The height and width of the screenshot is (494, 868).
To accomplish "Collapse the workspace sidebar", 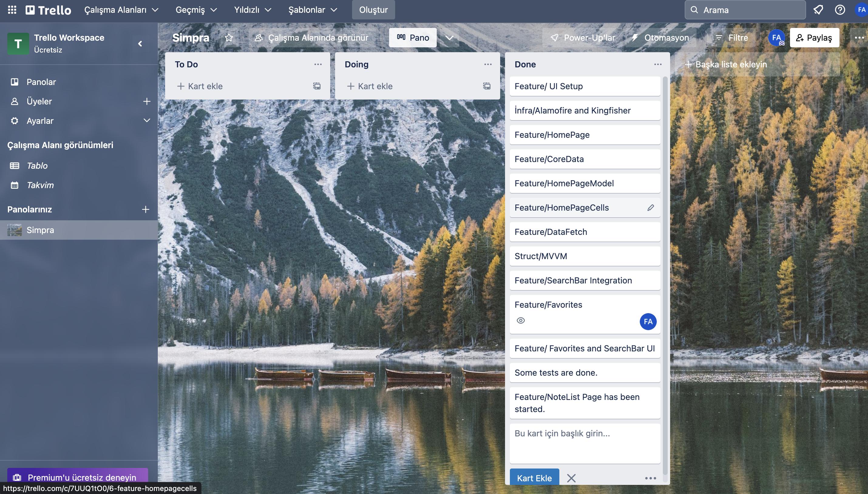I will pos(140,44).
